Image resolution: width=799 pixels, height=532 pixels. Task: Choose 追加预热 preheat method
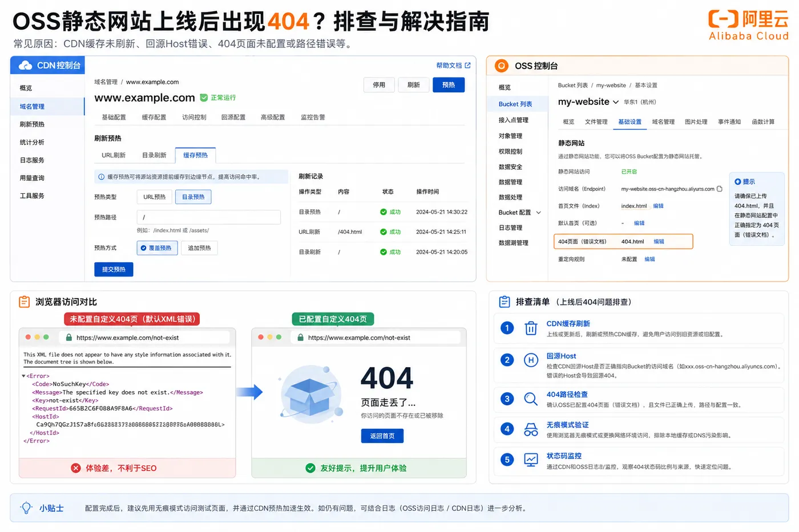(x=199, y=248)
